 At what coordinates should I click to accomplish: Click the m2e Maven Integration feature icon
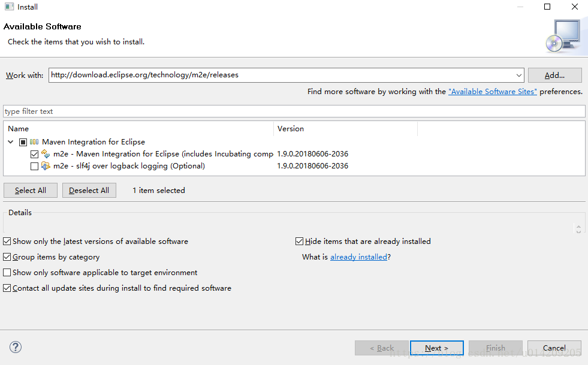(x=46, y=154)
